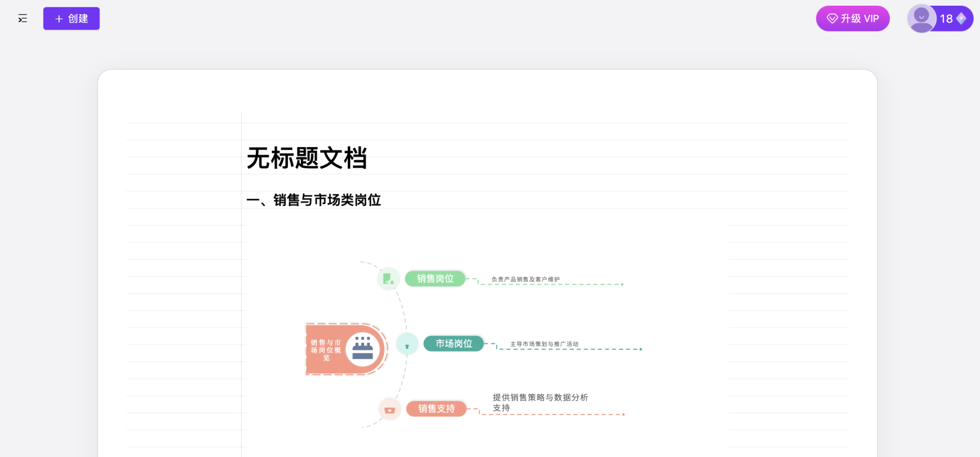Select the 一、销售与市场类岗位 heading
The width and height of the screenshot is (980, 457).
tap(314, 200)
